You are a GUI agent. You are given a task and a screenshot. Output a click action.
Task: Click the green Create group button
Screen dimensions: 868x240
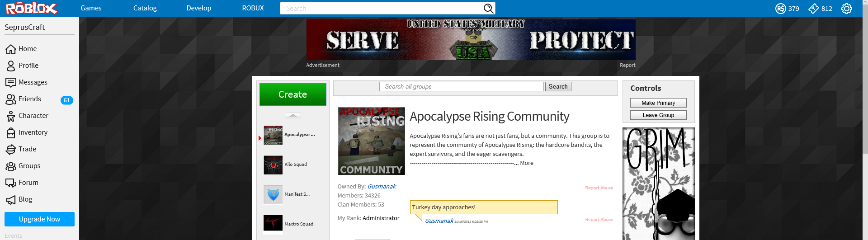tap(293, 94)
